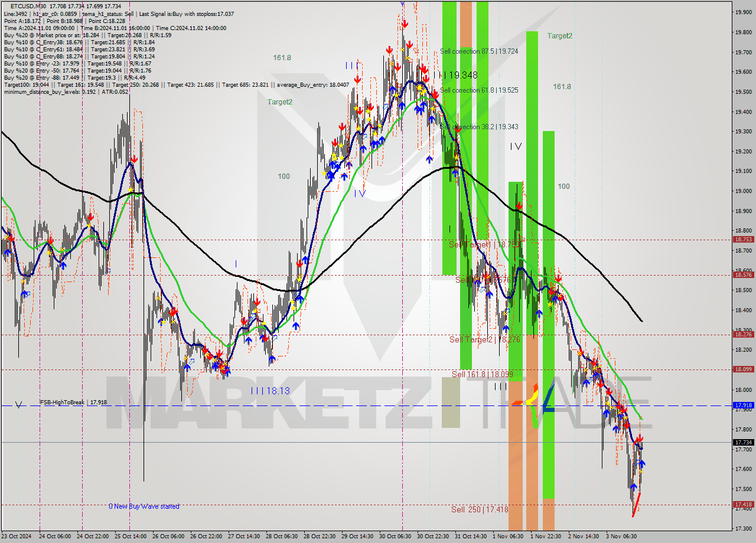Click the '27 Oct 14:30' time label

click(244, 537)
